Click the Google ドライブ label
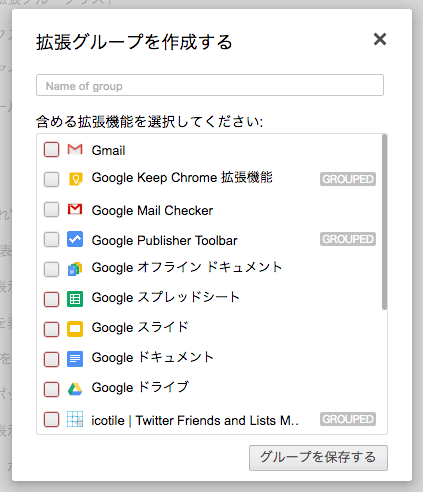The height and width of the screenshot is (492, 423). click(140, 387)
